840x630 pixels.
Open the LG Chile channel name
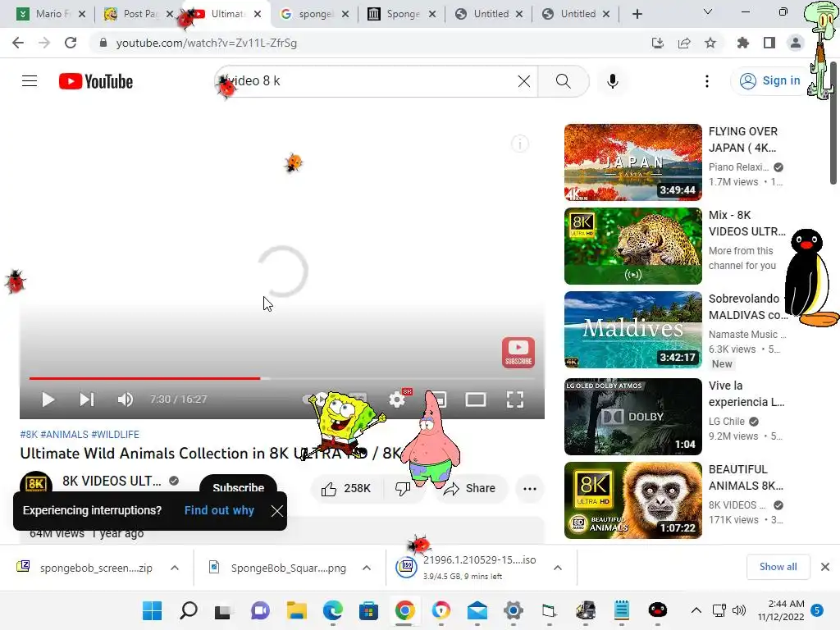tap(727, 422)
